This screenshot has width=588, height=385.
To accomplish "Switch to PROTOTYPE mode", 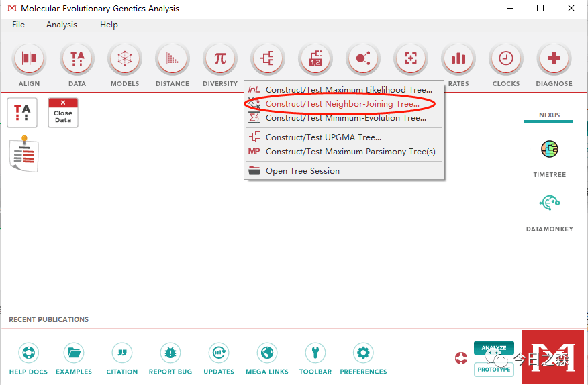I will (494, 370).
